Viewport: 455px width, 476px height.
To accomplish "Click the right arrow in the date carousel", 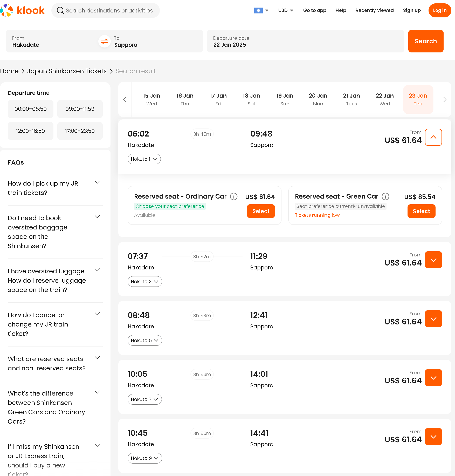I will [445, 99].
